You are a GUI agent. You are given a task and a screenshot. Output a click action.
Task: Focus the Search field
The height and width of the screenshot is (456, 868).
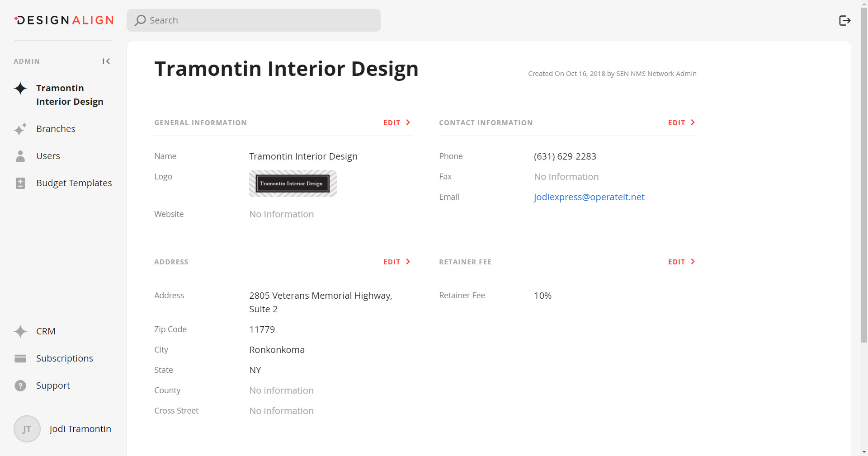click(254, 20)
